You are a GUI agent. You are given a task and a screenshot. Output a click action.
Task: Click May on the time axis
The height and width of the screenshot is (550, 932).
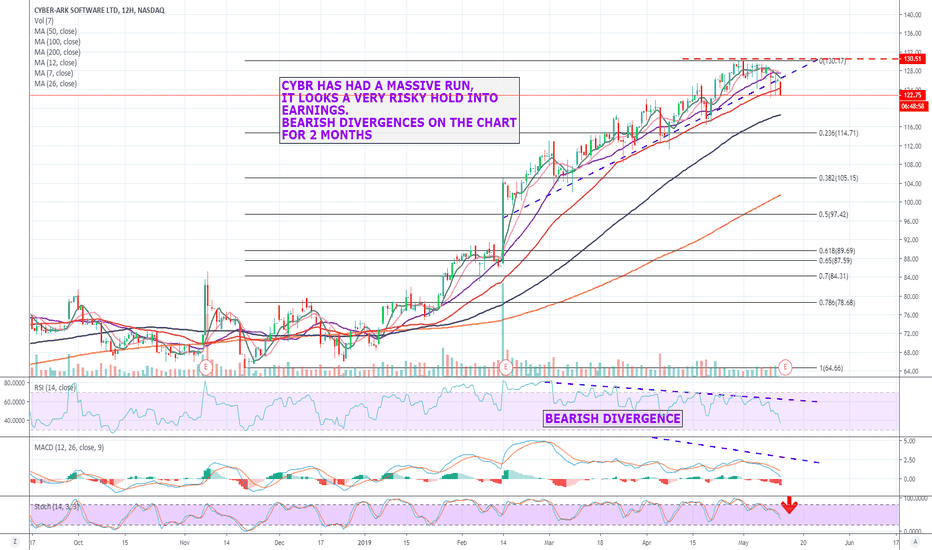tap(743, 543)
